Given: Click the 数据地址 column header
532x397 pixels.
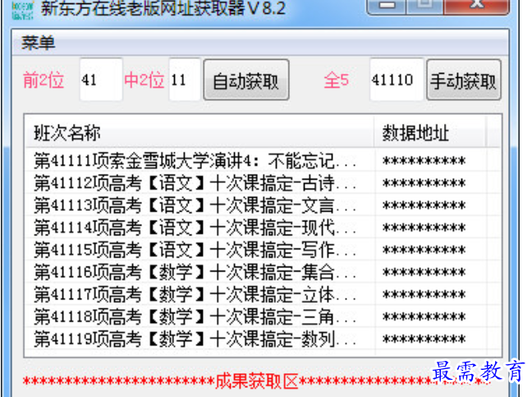Looking at the screenshot, I should point(430,132).
